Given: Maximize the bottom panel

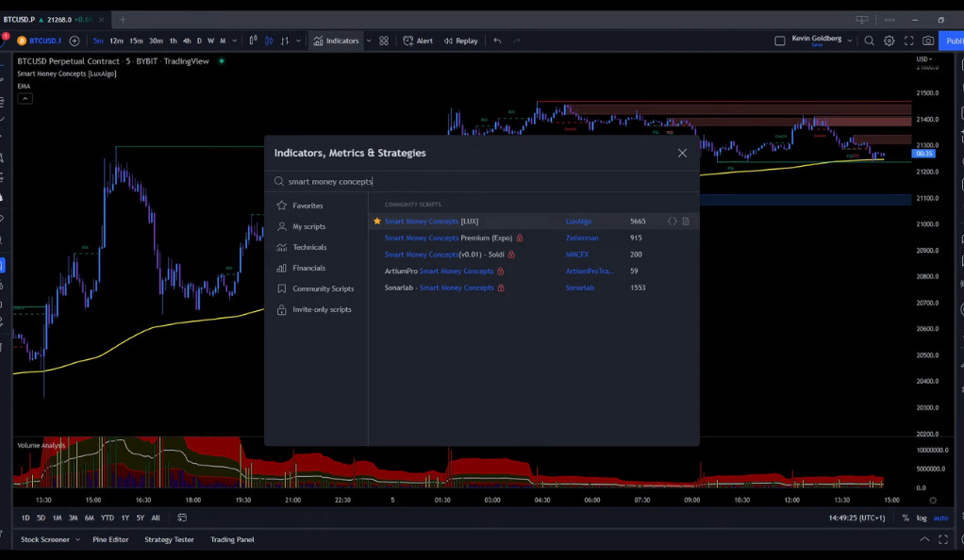Looking at the screenshot, I should tap(943, 539).
